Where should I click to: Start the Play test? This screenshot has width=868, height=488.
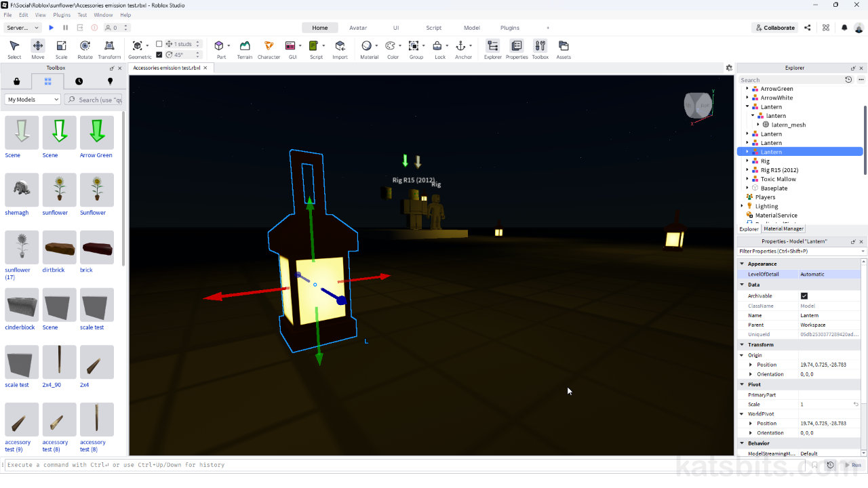(51, 28)
